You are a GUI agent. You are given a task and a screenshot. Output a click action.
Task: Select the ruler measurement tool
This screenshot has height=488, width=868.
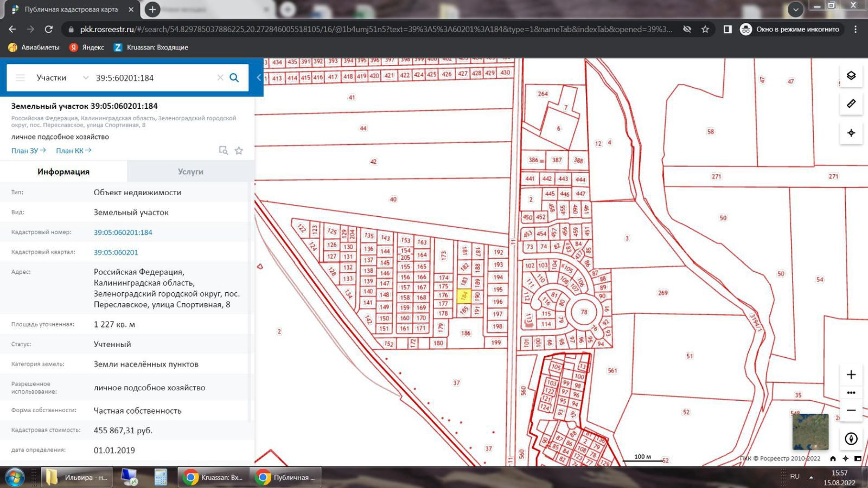click(x=851, y=104)
